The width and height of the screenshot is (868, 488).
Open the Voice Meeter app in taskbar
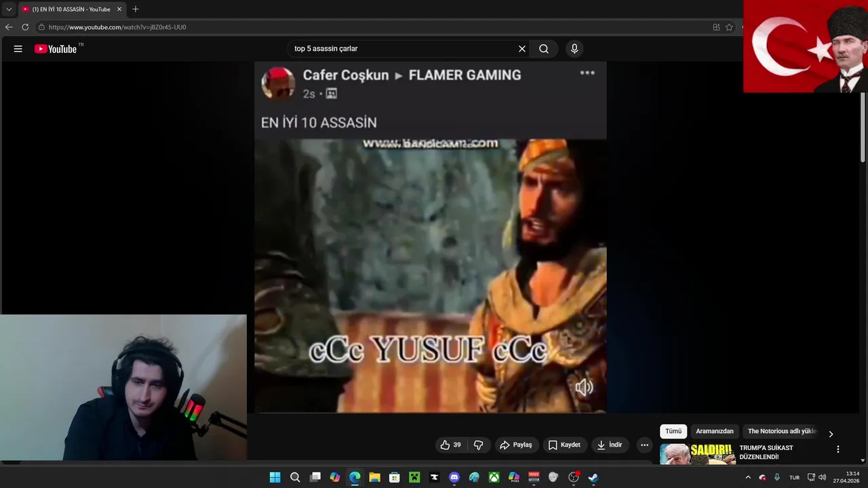pyautogui.click(x=534, y=478)
